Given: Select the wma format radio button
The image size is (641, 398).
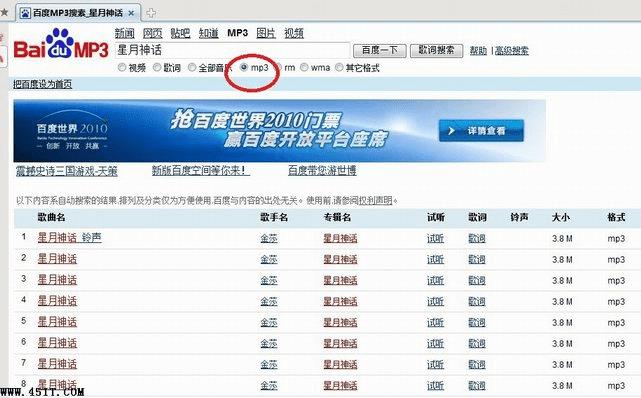Looking at the screenshot, I should (x=304, y=67).
